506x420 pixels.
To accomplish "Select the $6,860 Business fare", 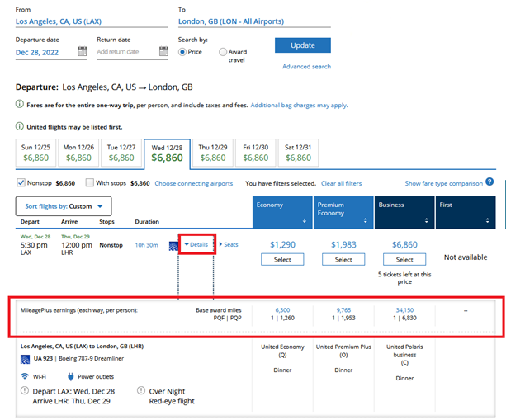I will 404,259.
